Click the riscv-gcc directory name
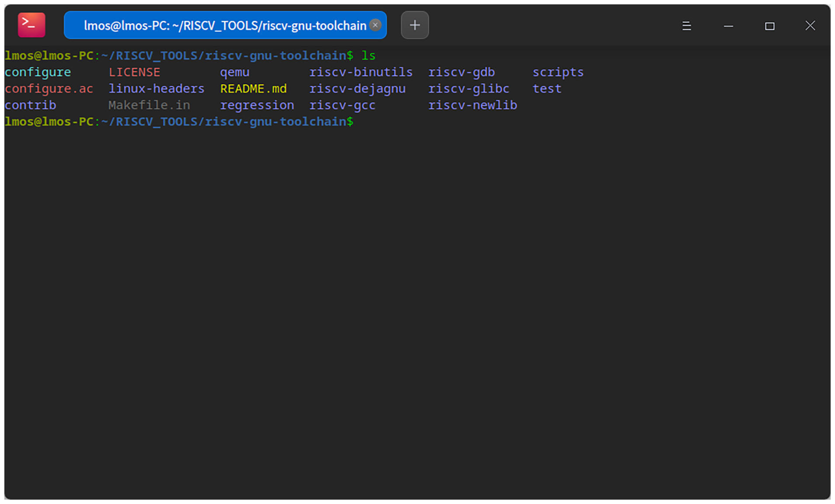The image size is (835, 504). [x=342, y=105]
